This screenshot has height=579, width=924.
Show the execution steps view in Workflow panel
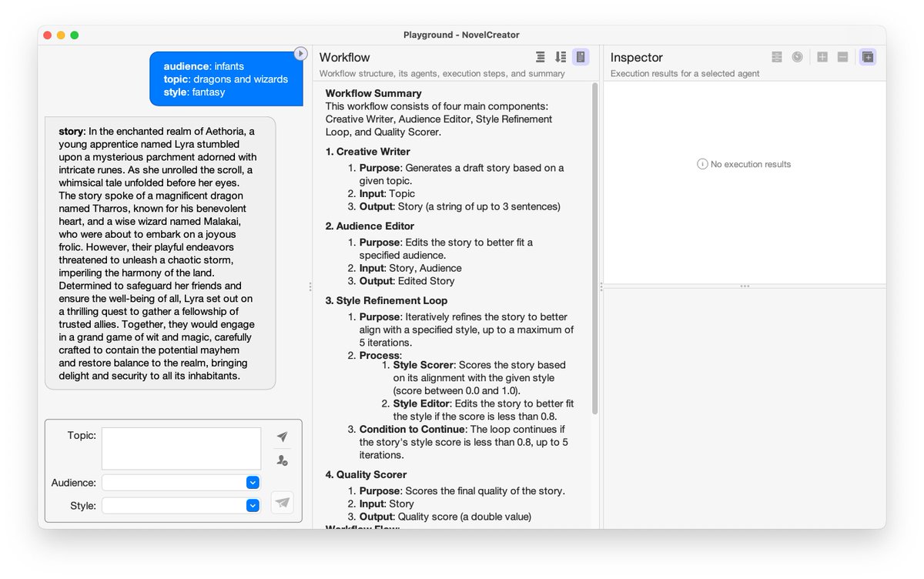pyautogui.click(x=561, y=57)
